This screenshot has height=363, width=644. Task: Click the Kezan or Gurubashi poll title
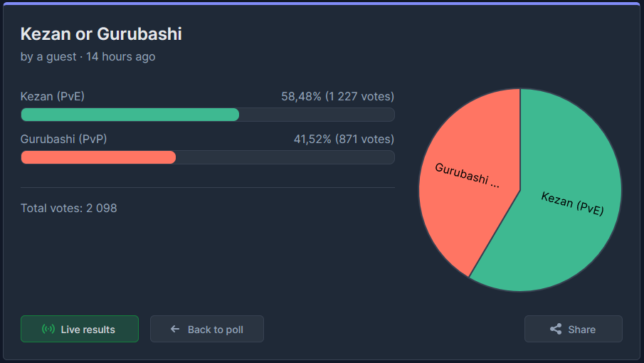click(101, 34)
